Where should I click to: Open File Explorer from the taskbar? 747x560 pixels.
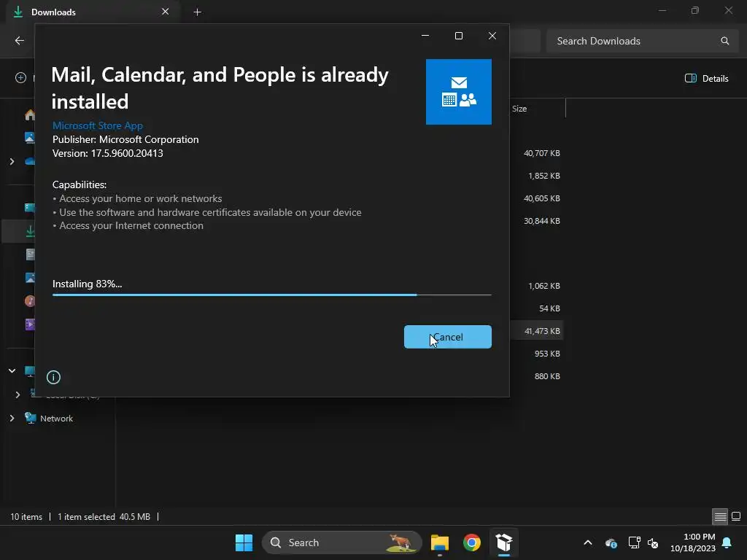pyautogui.click(x=440, y=542)
